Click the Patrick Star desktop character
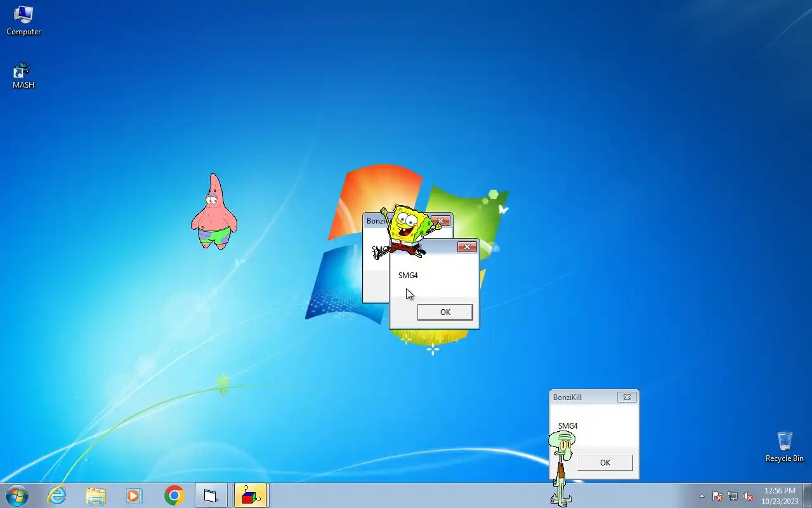Viewport: 812px width, 508px height. coord(214,211)
